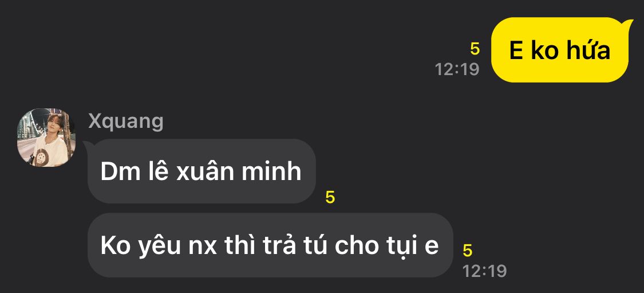Viewport: 644px width, 293px height.
Task: Click the 12:19 timestamp beside the yellow message
Action: coord(457,69)
